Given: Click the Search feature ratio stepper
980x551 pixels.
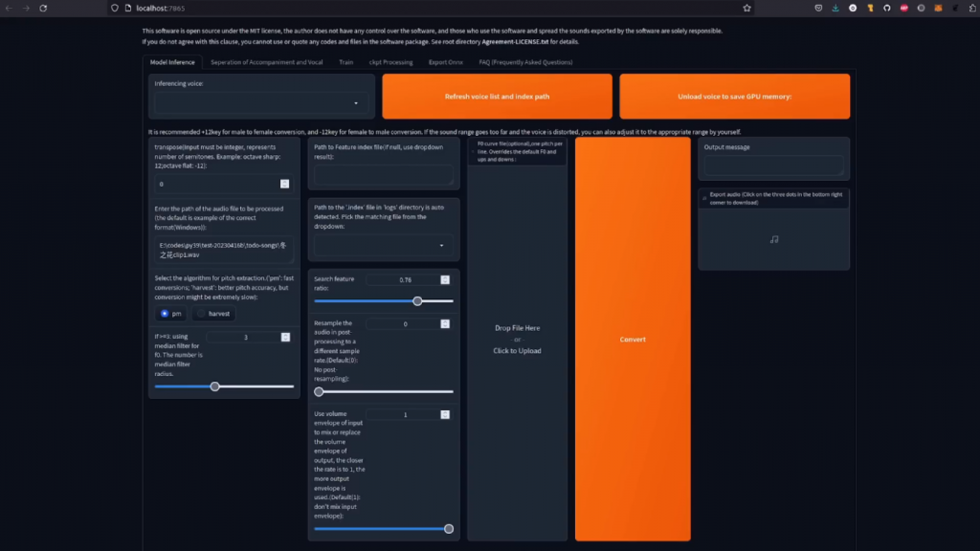Looking at the screenshot, I should pyautogui.click(x=445, y=280).
